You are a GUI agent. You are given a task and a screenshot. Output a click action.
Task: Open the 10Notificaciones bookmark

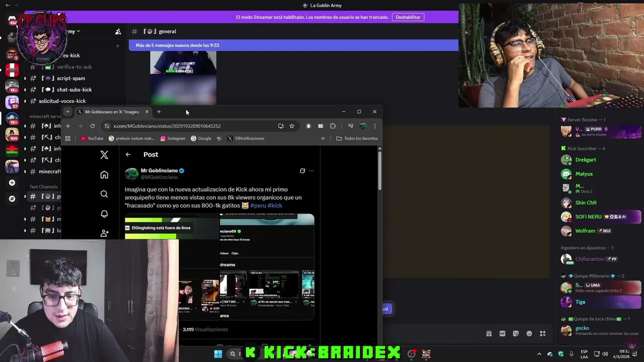[246, 138]
